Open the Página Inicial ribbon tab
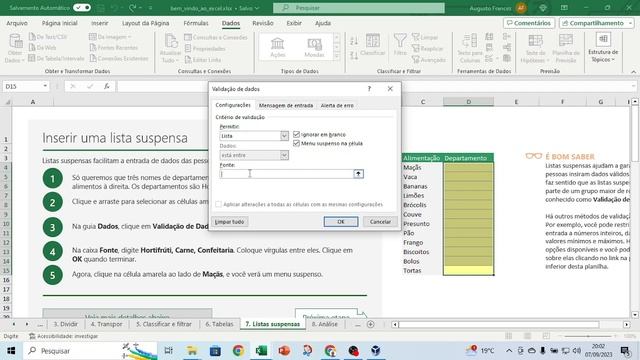The height and width of the screenshot is (360, 640). tap(60, 23)
